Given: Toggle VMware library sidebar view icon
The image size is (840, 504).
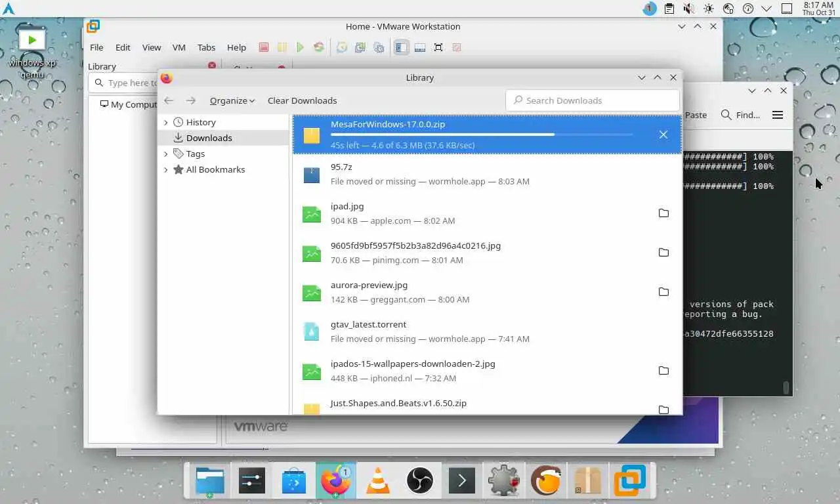Looking at the screenshot, I should click(401, 47).
